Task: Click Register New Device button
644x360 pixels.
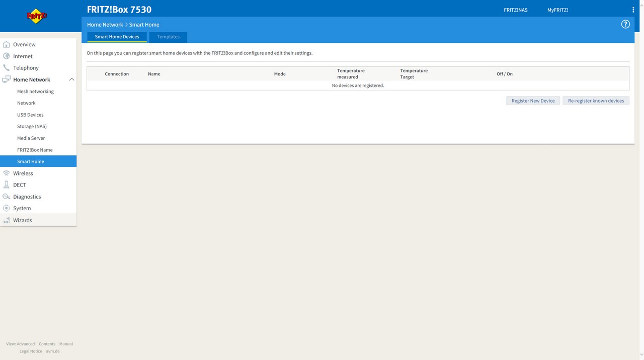Action: [x=533, y=101]
